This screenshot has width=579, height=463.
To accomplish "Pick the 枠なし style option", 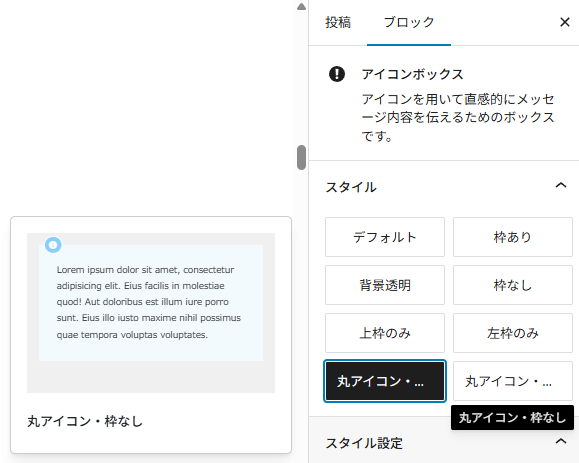I will coord(513,285).
